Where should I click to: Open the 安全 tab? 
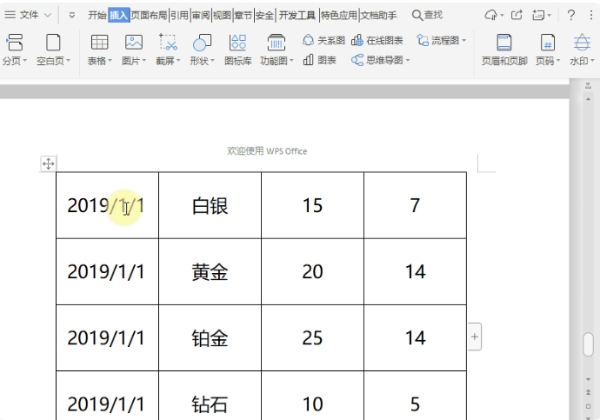click(x=265, y=15)
